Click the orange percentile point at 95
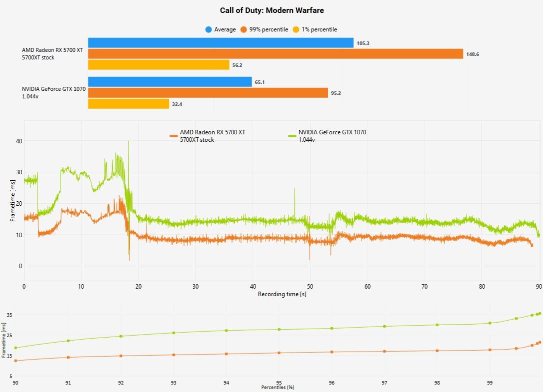 point(279,353)
